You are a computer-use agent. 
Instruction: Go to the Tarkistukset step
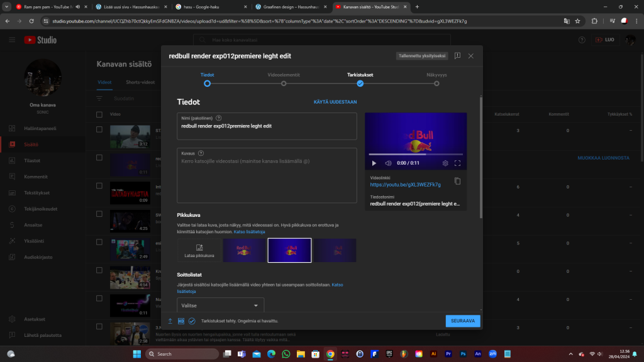[360, 79]
